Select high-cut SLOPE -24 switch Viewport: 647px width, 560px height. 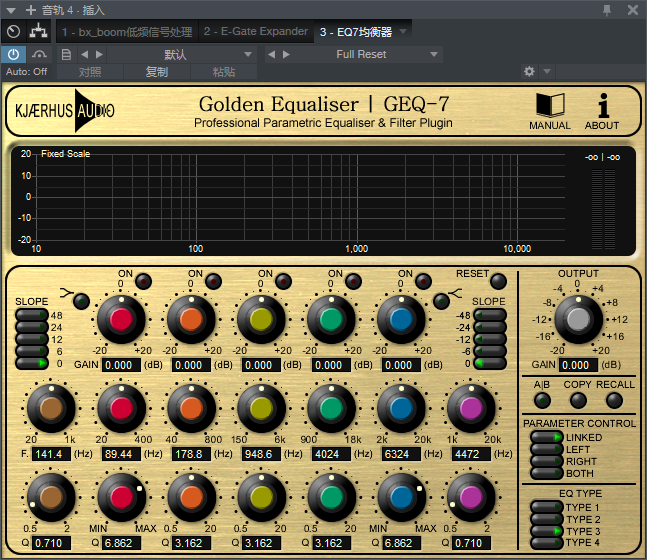tap(490, 327)
